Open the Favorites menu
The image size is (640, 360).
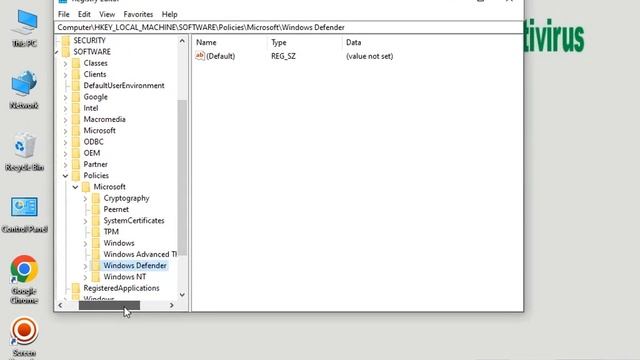[x=138, y=14]
